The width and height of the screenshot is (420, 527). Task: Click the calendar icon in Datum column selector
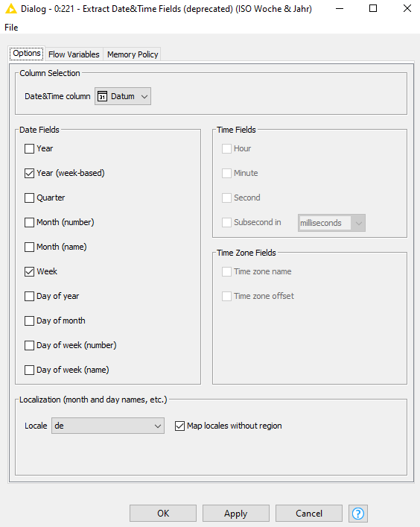click(102, 96)
